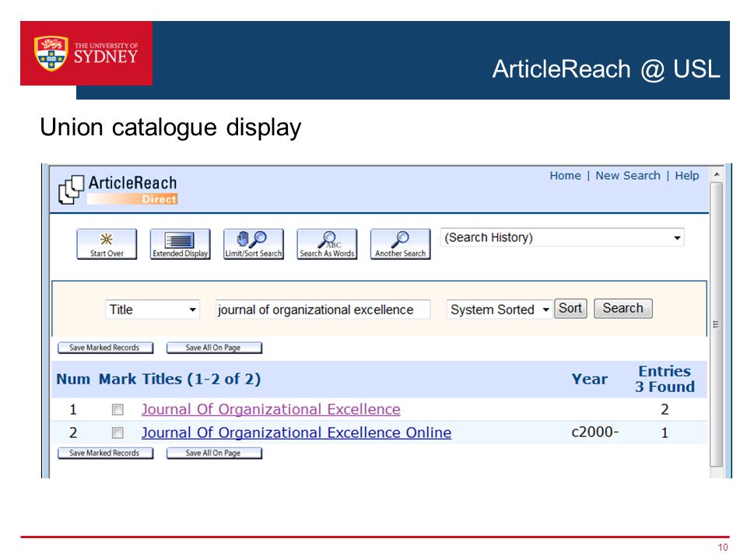Click the University of Sydney logo

click(x=86, y=54)
